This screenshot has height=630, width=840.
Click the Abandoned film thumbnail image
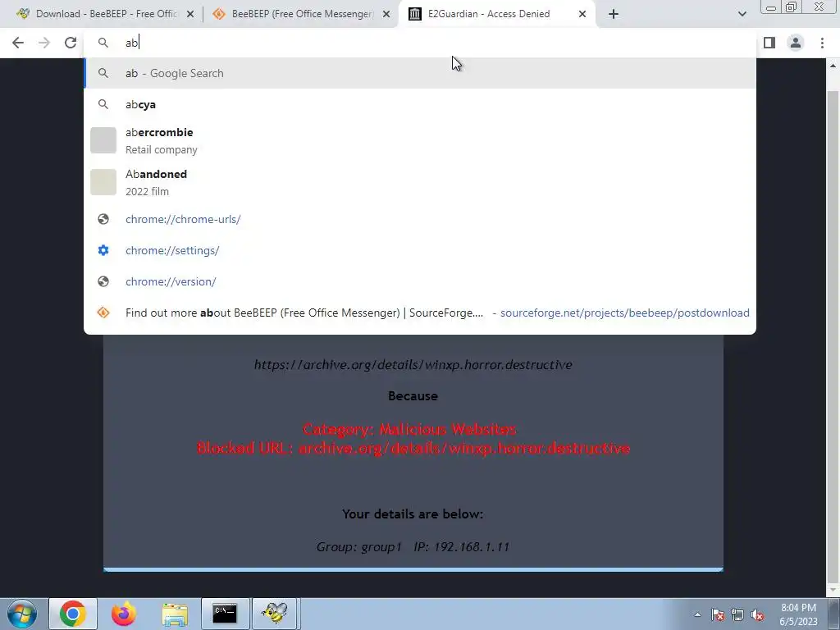[x=103, y=182]
